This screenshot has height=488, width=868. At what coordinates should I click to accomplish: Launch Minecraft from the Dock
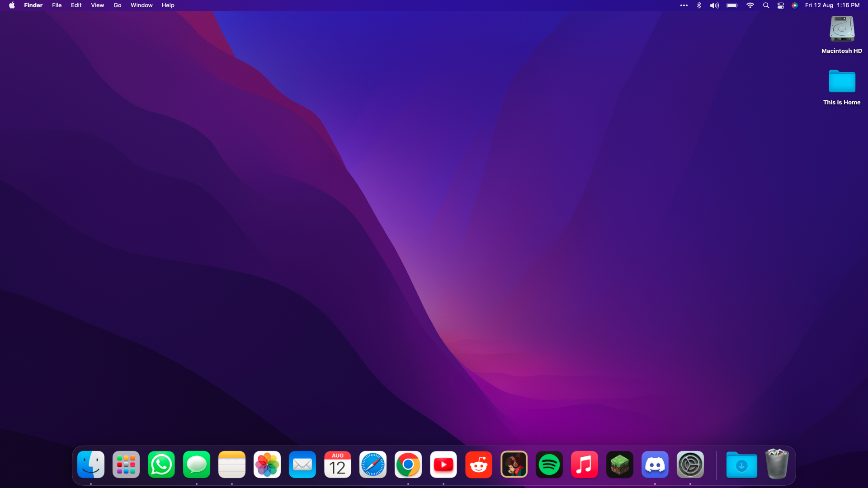620,465
